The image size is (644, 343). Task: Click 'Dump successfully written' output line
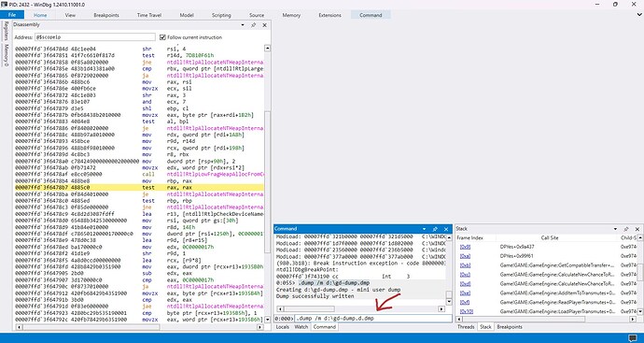tap(315, 296)
